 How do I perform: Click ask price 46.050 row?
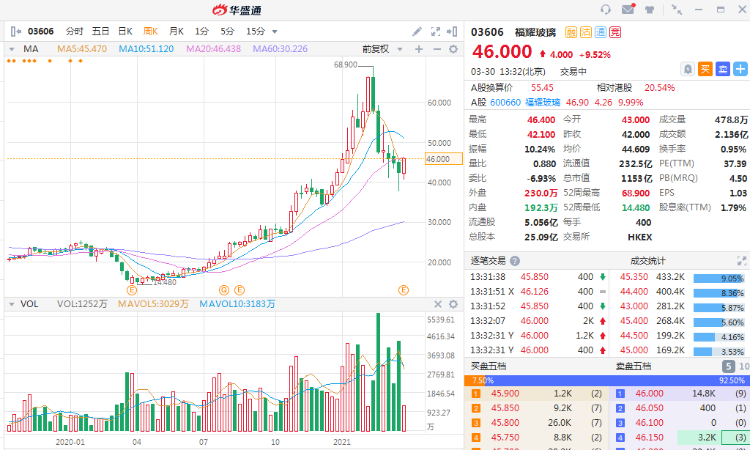coord(680,408)
